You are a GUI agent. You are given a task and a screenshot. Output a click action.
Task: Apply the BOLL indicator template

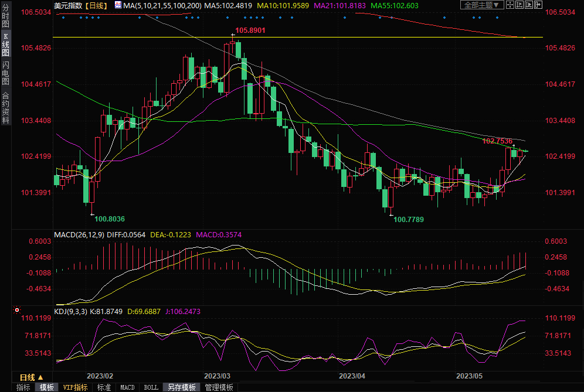(151, 387)
